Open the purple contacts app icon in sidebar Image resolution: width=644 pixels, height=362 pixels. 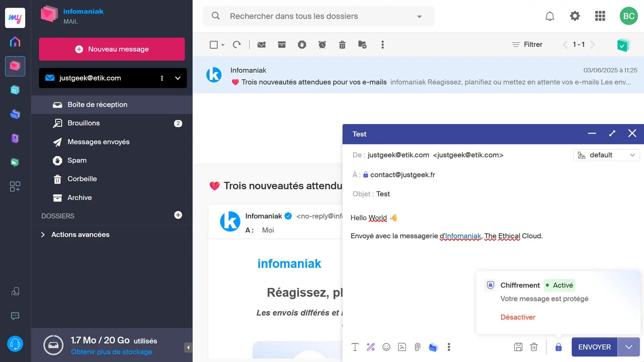[x=15, y=138]
